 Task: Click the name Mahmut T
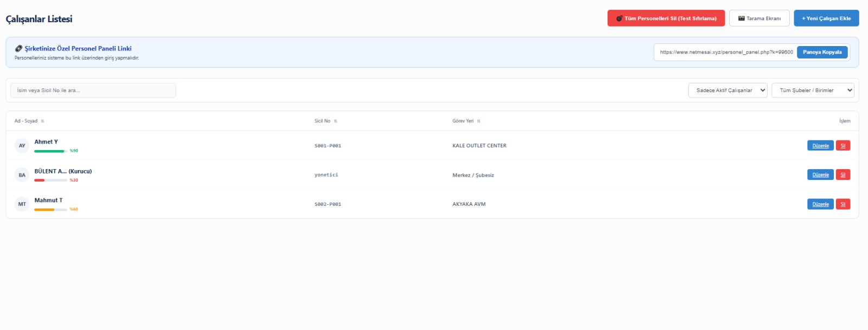pyautogui.click(x=48, y=200)
